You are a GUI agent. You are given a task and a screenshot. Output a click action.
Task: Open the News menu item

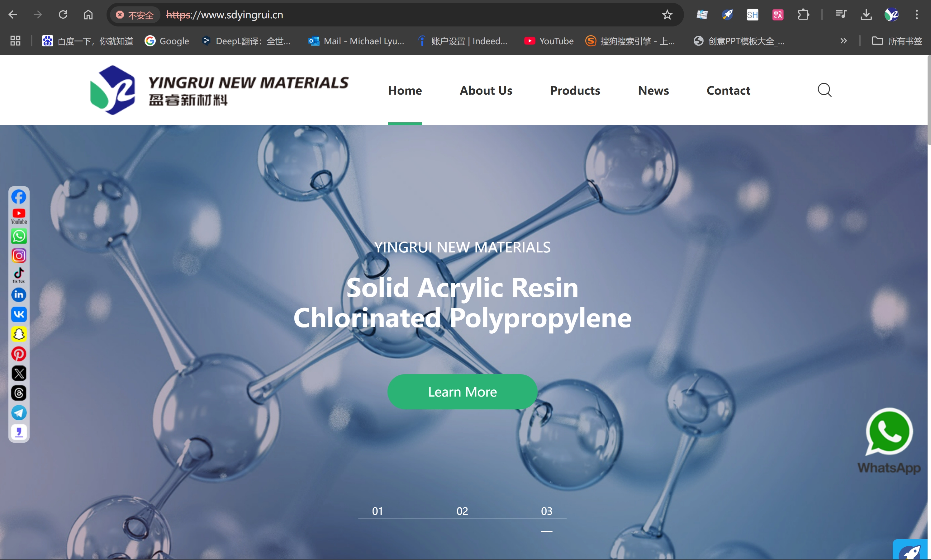click(x=653, y=90)
